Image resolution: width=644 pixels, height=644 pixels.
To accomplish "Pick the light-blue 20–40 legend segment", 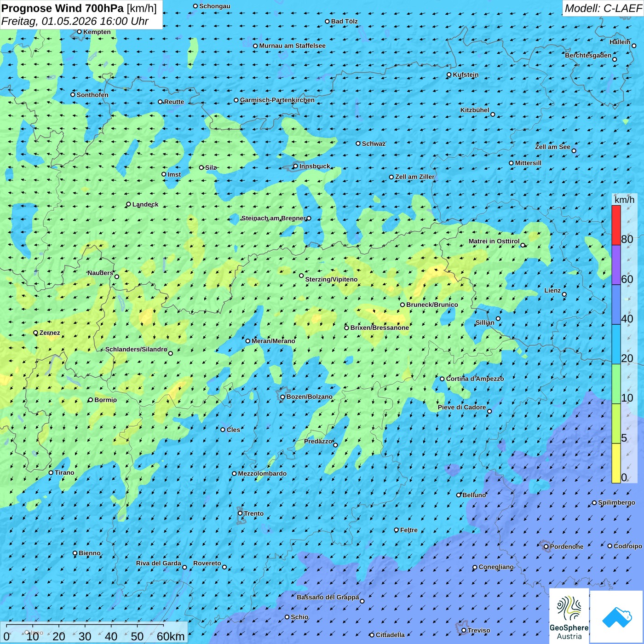I will 616,345.
